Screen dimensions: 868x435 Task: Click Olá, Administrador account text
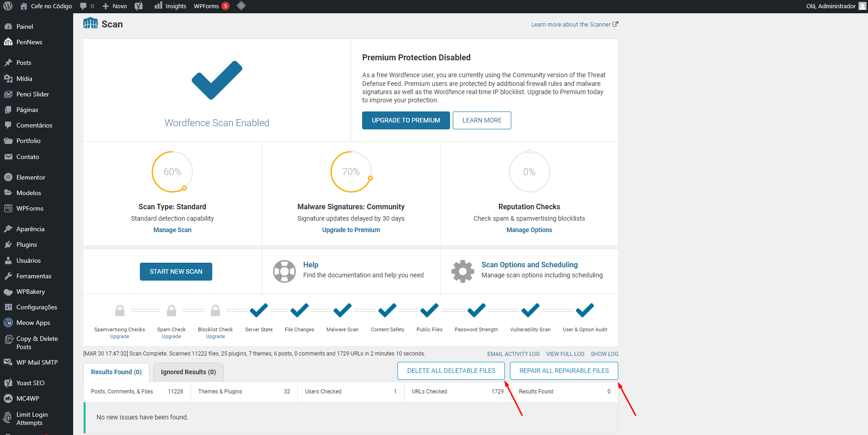click(831, 6)
